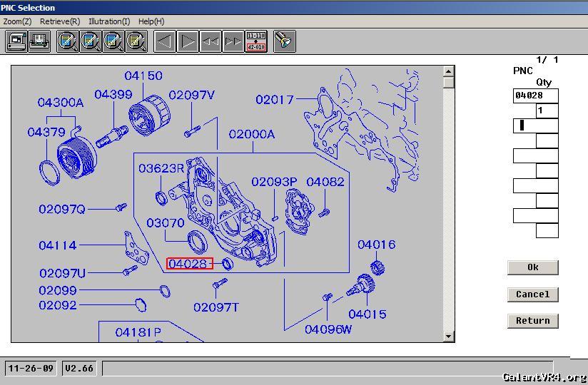Go to next illustration with right triangle
The height and width of the screenshot is (385, 588).
pos(188,41)
